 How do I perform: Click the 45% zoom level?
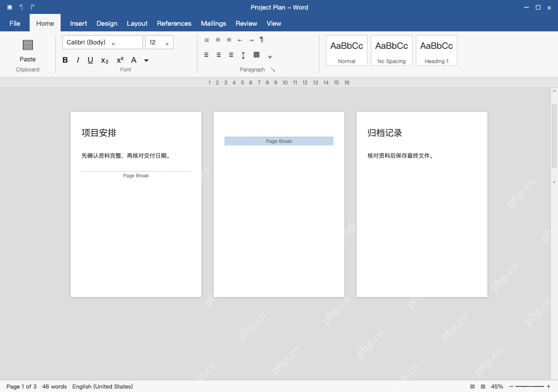497,387
